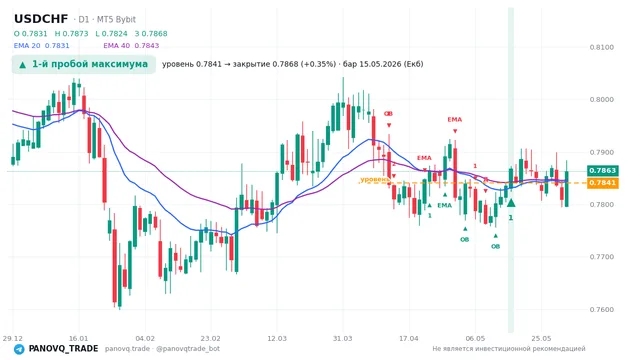The image size is (640, 360).
Task: Click the red down arrow under red OB
Action: 389,125
